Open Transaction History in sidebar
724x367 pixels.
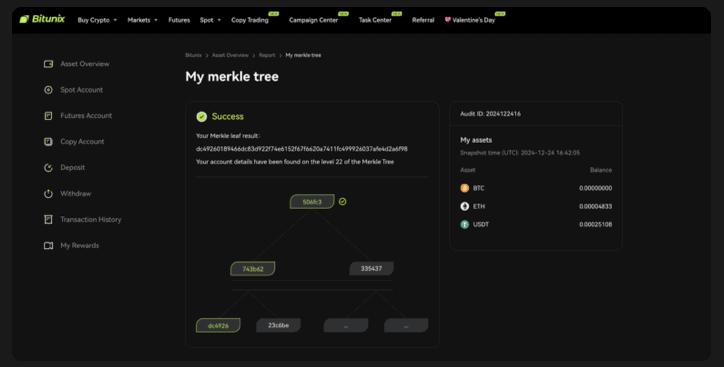click(90, 219)
